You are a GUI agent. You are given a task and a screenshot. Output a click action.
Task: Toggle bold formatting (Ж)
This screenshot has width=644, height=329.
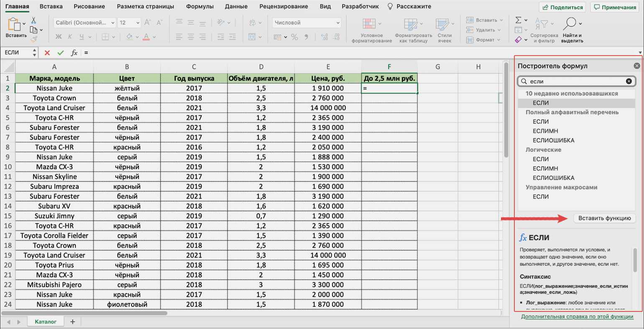coord(59,37)
